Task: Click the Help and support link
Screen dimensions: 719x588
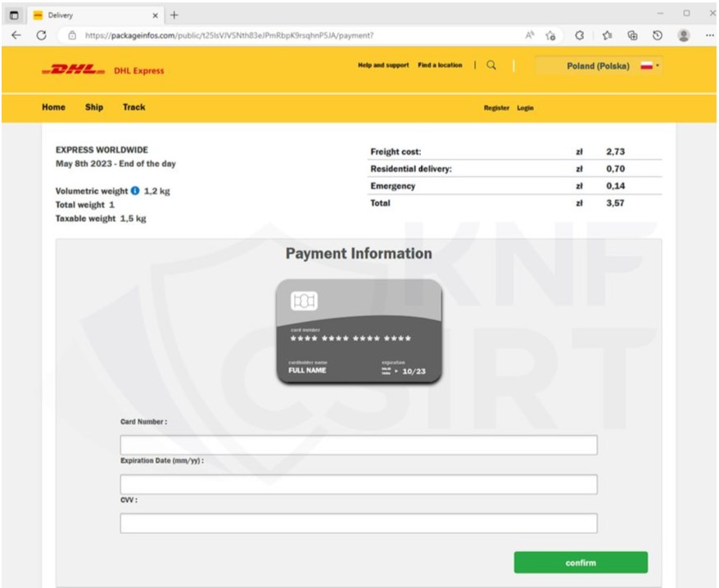Action: click(383, 66)
